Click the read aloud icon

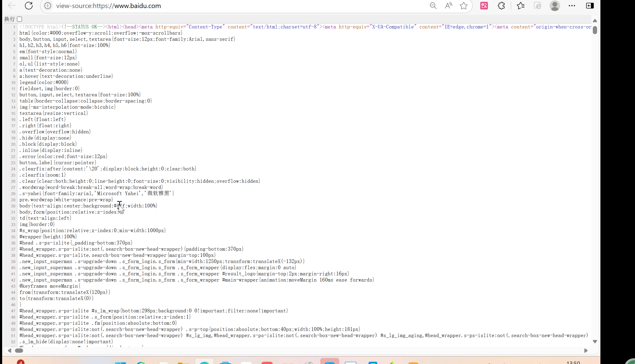click(x=448, y=6)
